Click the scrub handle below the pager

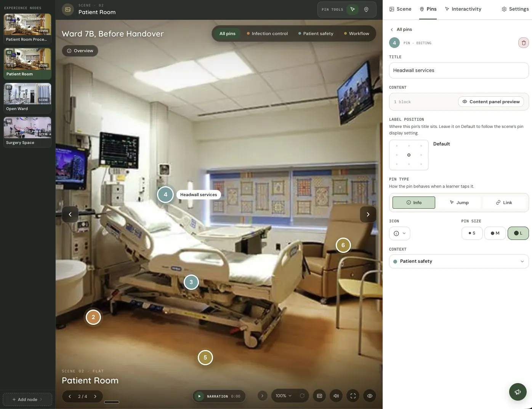(112, 402)
